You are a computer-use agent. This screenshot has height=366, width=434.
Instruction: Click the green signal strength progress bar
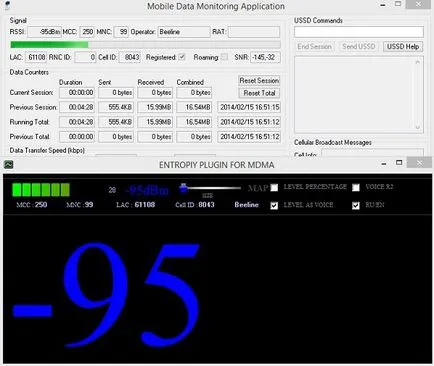145,45
